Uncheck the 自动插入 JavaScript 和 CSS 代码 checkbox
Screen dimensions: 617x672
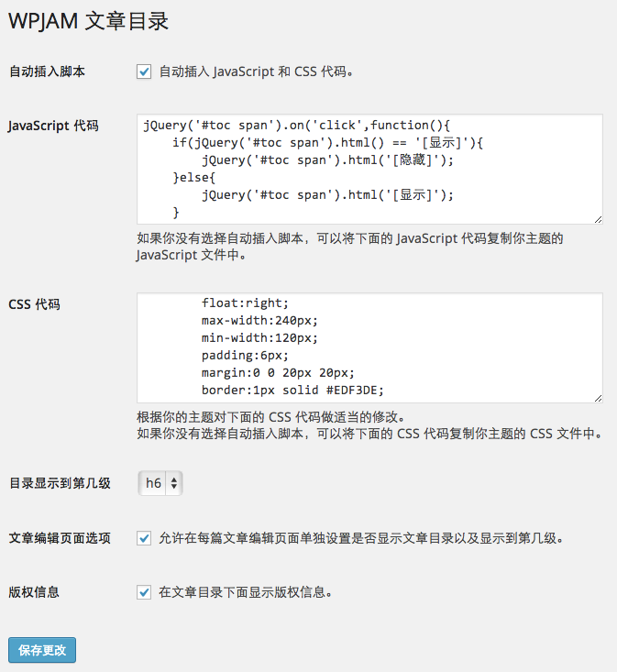click(144, 72)
